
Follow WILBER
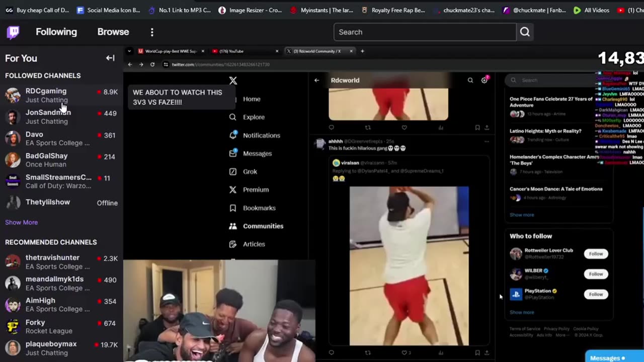coord(596,274)
